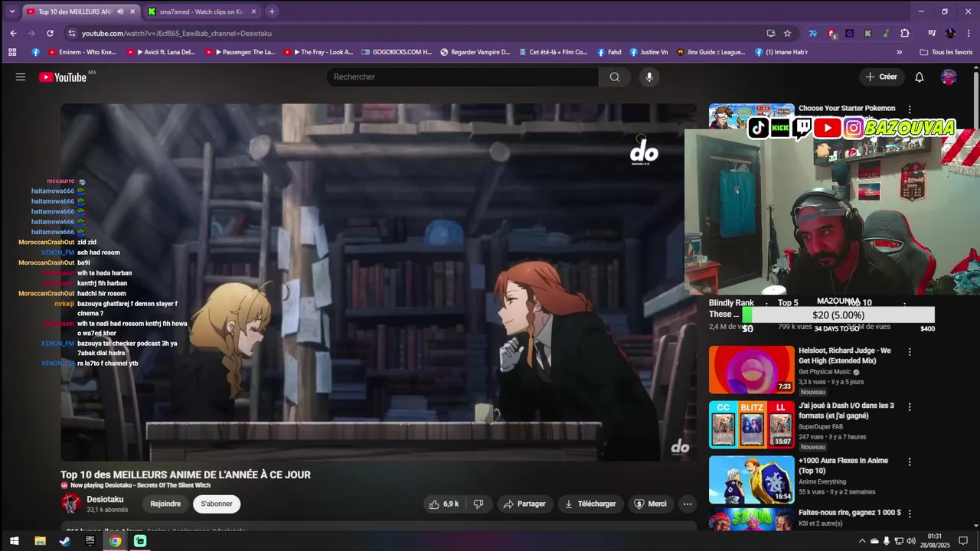Open the Avicii ft. Lana Del bookmark
Image resolution: width=980 pixels, height=551 pixels.
pyautogui.click(x=160, y=52)
